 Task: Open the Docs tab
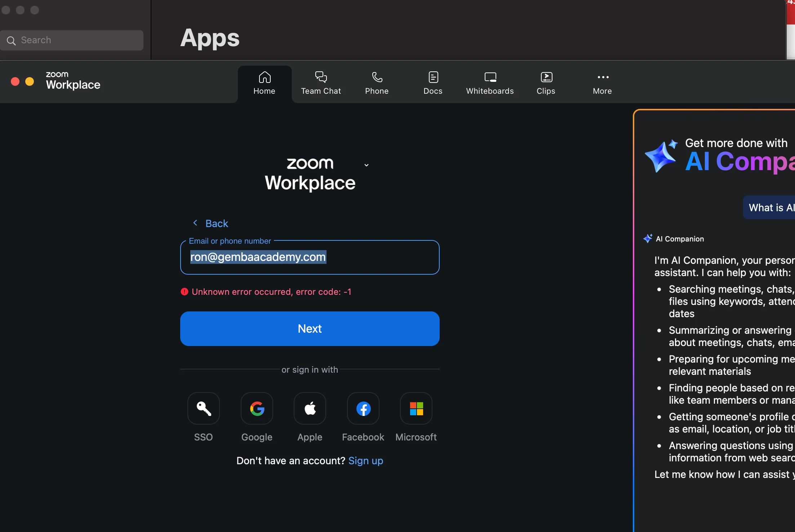(433, 83)
